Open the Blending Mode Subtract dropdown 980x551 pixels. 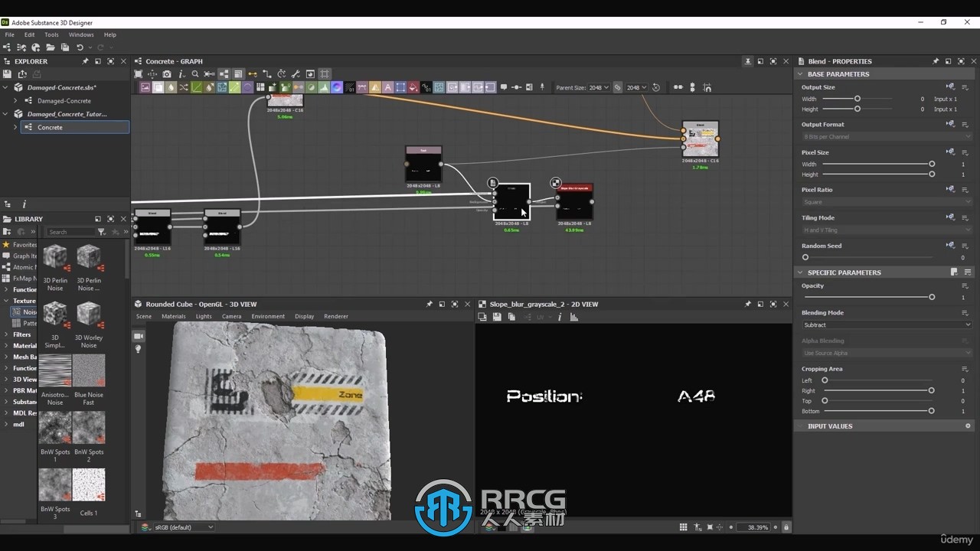click(x=886, y=324)
